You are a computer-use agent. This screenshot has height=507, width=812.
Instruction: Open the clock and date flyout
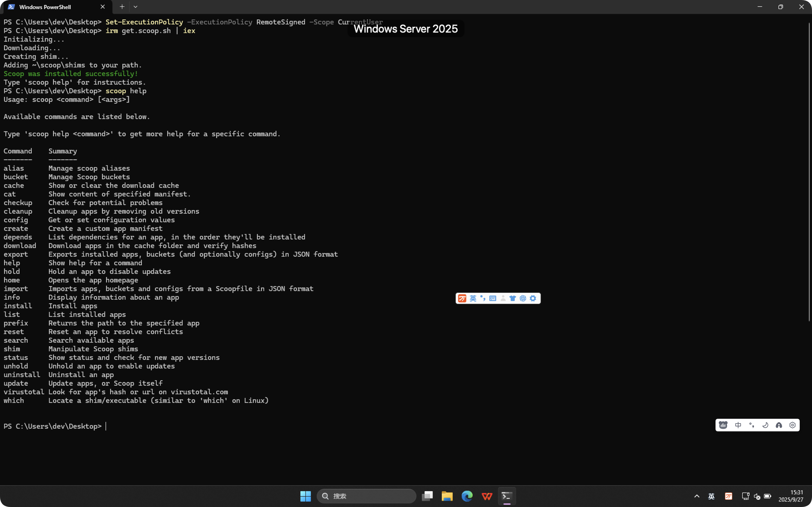click(791, 496)
